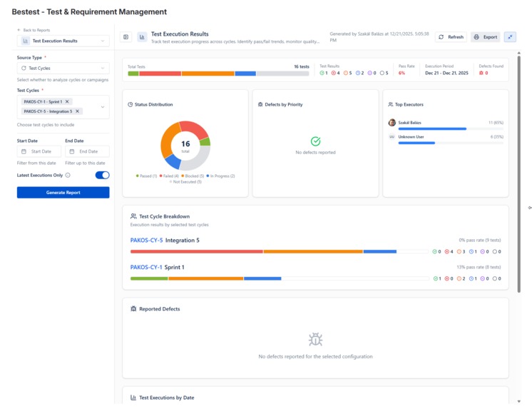Click the Unknown User avatar icon
The width and height of the screenshot is (532, 409).
392,137
